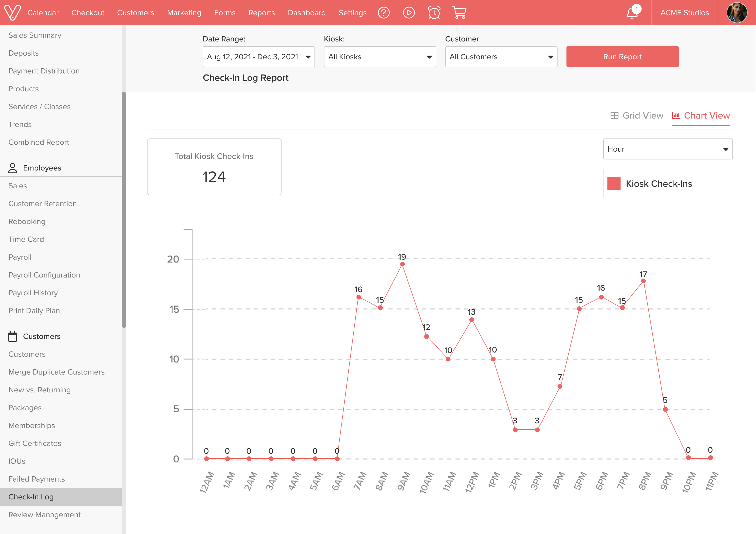The height and width of the screenshot is (534, 756).
Task: Click the video tutorials play icon
Action: tap(409, 13)
